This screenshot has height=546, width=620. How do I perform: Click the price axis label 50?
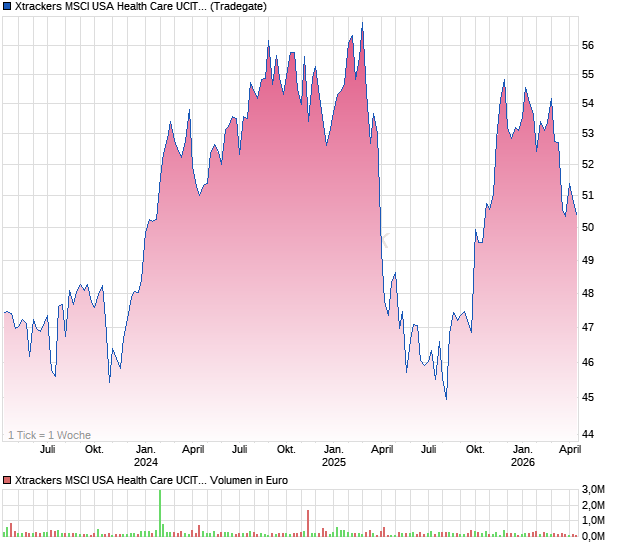point(588,227)
